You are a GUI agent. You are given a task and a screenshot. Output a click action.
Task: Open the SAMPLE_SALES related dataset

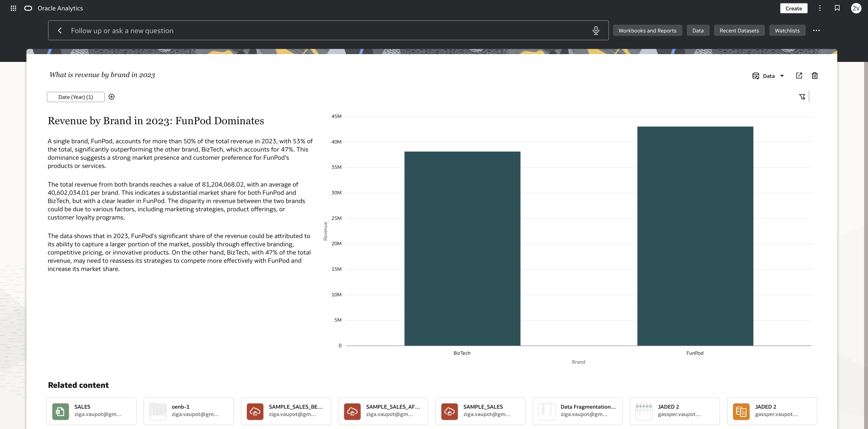click(480, 411)
